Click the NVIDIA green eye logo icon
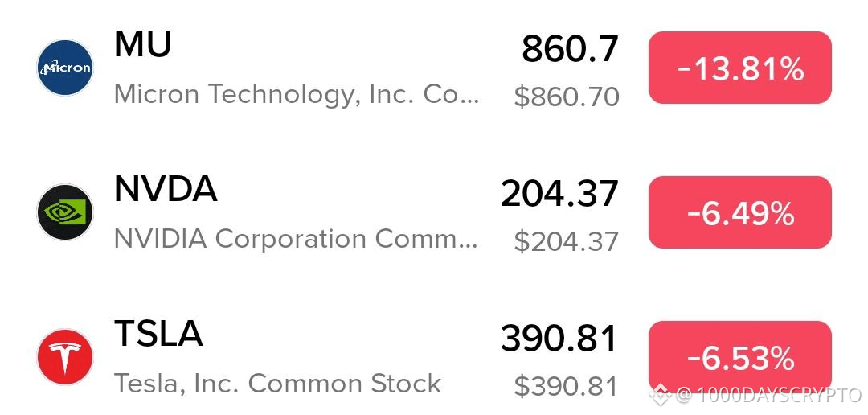 [x=65, y=212]
